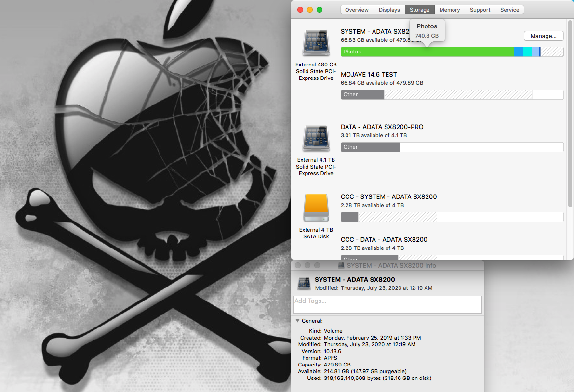This screenshot has height=392, width=574.
Task: Switch to the Memory tab
Action: click(x=450, y=10)
